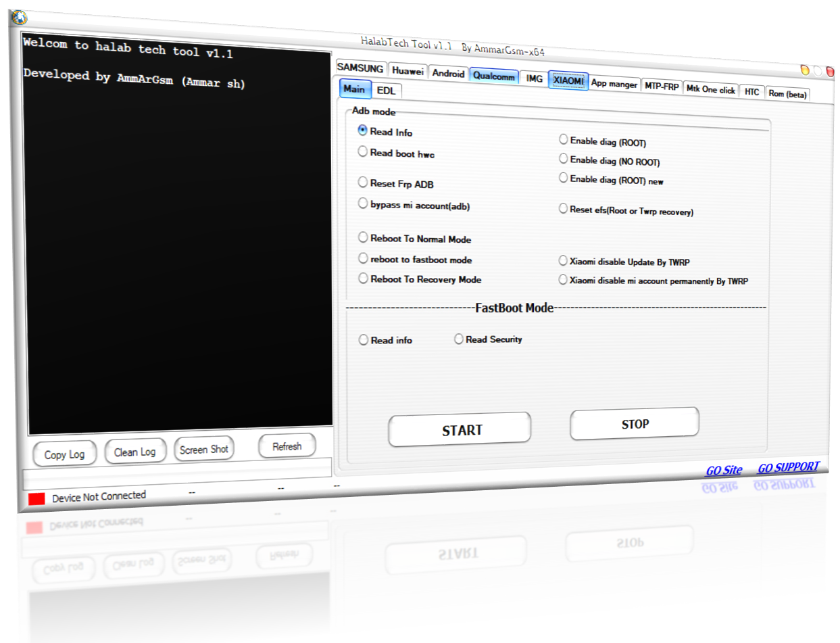This screenshot has width=840, height=643.
Task: Select the Qualcomm tab
Action: click(x=494, y=76)
